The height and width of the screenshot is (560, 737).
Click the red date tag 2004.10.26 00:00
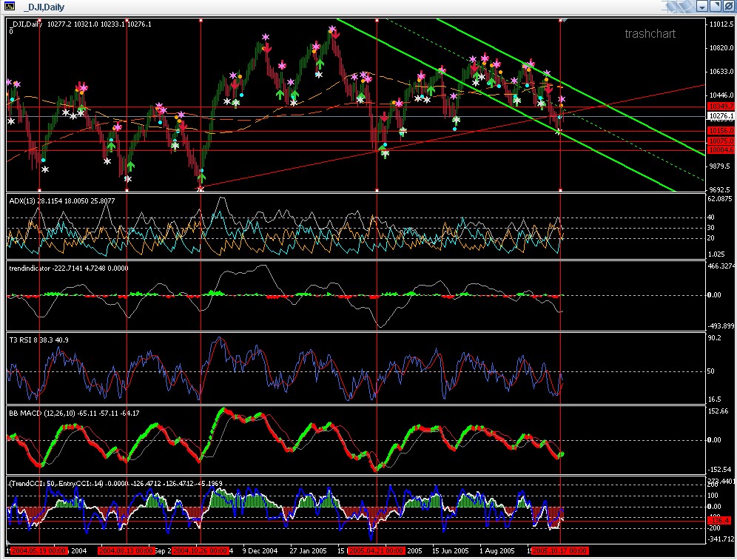pyautogui.click(x=201, y=550)
